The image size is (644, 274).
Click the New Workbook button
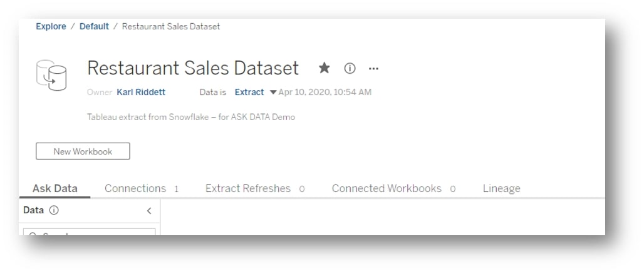pyautogui.click(x=83, y=151)
